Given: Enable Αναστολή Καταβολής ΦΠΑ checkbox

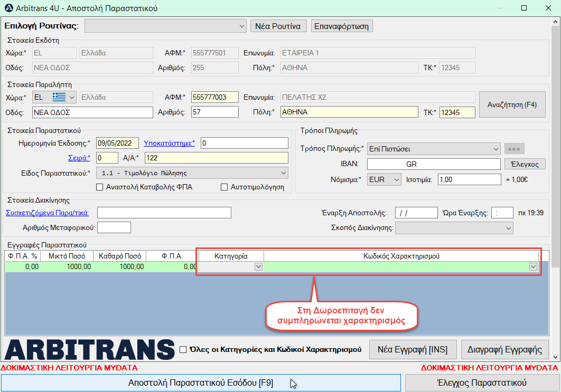Looking at the screenshot, I should (x=100, y=187).
